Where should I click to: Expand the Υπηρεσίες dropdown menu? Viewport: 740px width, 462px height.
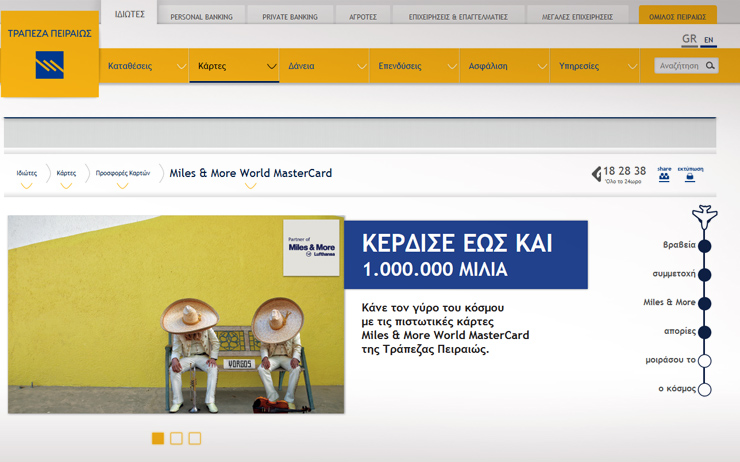(632, 67)
